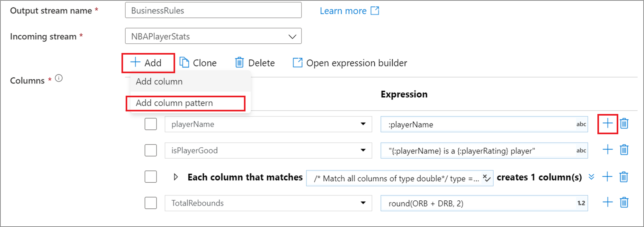Select 'Add column' menu option

pos(159,82)
